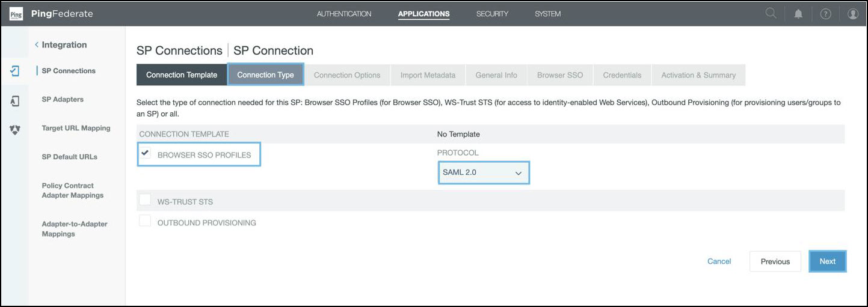Open the Authentication top menu
This screenshot has height=307, width=868.
[344, 14]
